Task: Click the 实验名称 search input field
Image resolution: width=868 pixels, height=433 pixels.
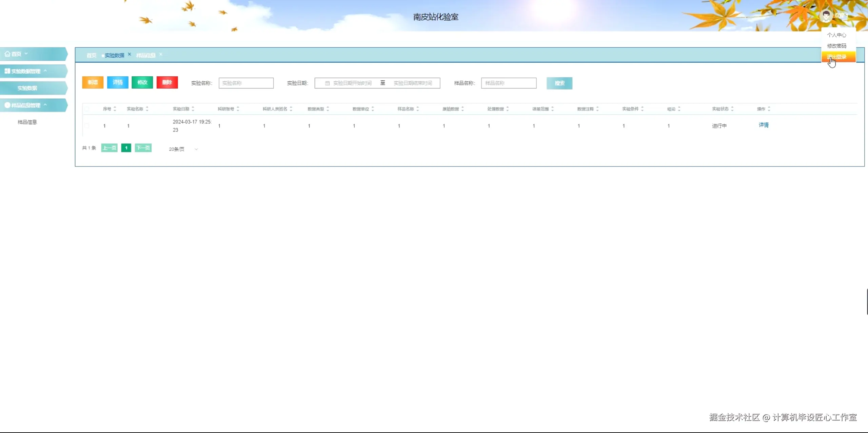Action: 246,83
